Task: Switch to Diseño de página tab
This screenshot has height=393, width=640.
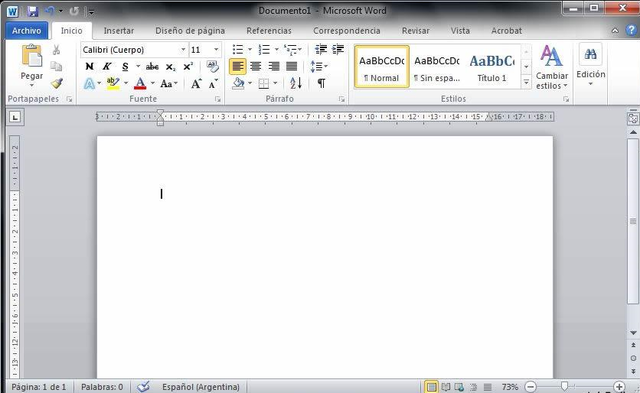Action: click(190, 31)
